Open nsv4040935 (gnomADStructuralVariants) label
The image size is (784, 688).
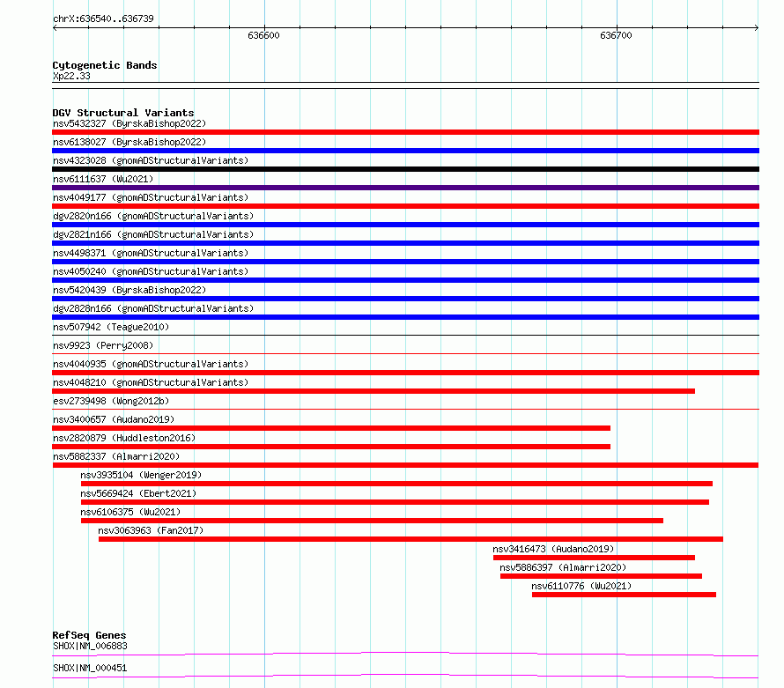click(x=151, y=364)
